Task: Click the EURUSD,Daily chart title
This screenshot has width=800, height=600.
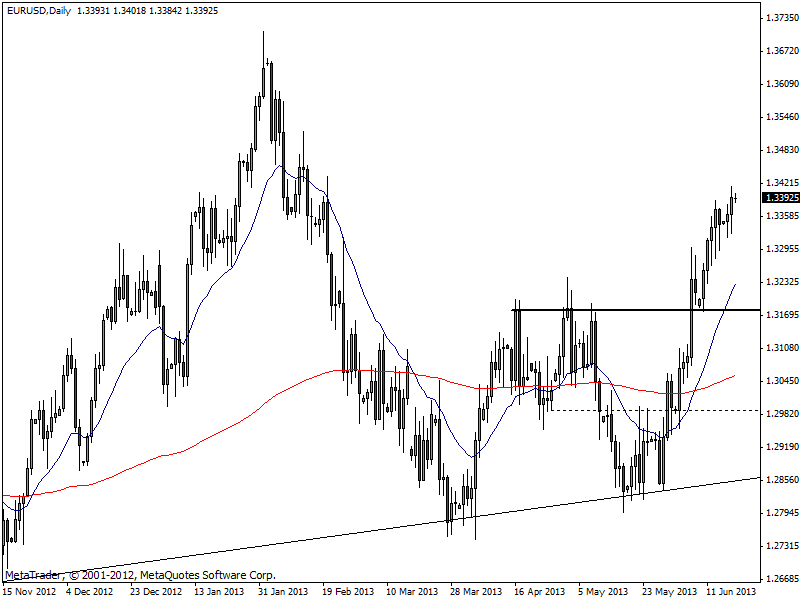Action: pos(36,10)
